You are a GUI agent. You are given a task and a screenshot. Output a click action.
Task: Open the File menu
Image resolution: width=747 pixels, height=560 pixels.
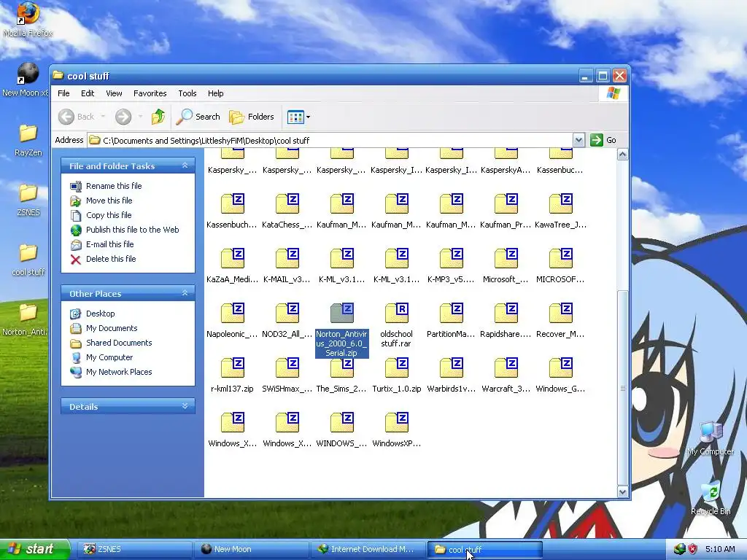pyautogui.click(x=63, y=93)
